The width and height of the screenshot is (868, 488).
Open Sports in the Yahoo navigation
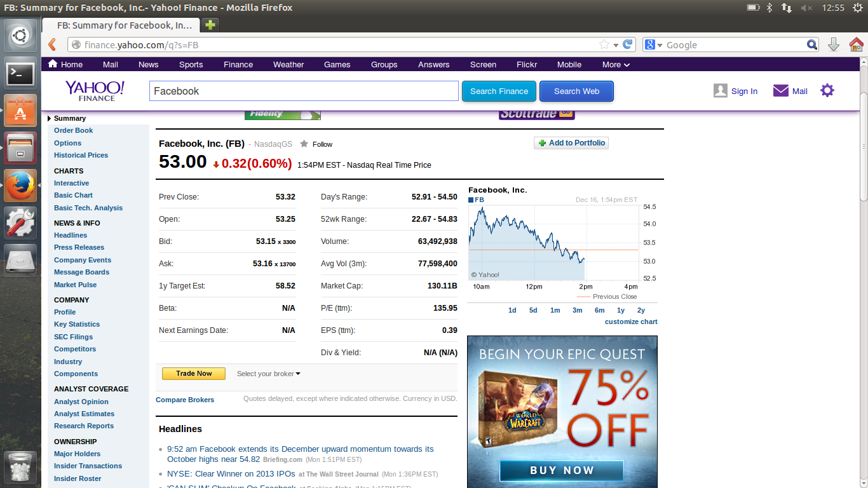coord(191,64)
